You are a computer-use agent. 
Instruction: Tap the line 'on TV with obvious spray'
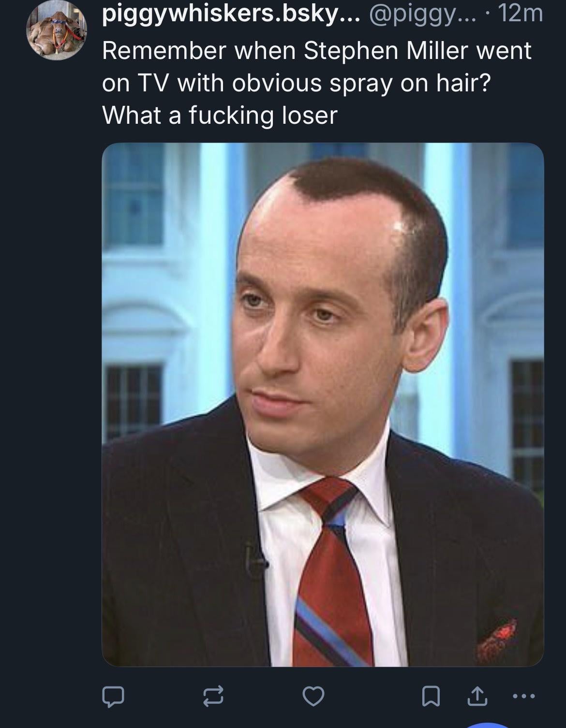[296, 83]
